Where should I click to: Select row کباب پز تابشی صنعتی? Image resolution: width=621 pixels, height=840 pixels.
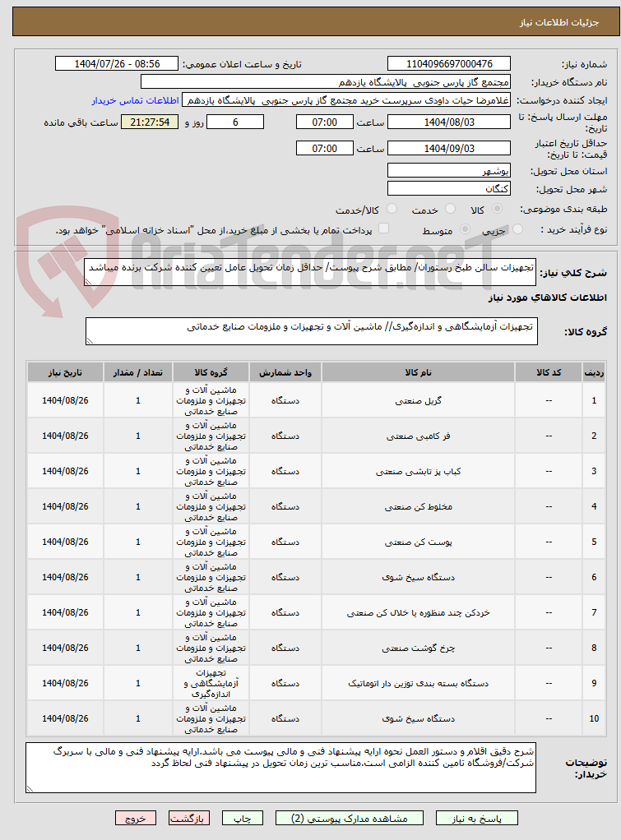[x=317, y=471]
